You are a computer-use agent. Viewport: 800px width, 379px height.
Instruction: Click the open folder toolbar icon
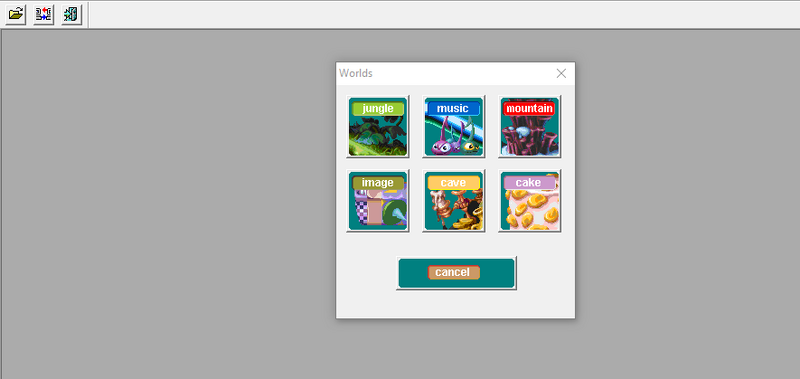click(x=16, y=14)
